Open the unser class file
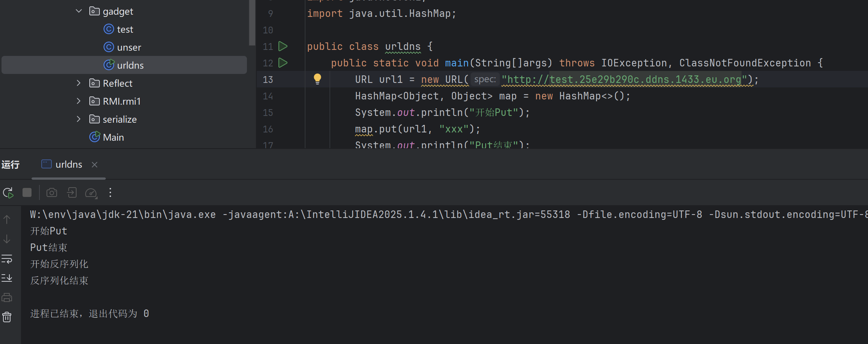This screenshot has width=868, height=344. tap(129, 47)
